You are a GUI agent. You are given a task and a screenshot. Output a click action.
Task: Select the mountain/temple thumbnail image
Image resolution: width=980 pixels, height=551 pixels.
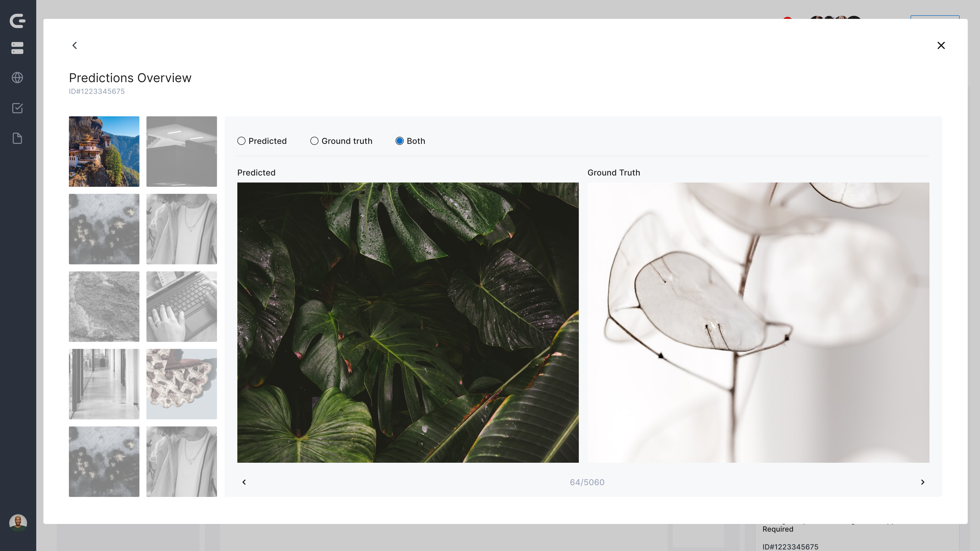104,151
